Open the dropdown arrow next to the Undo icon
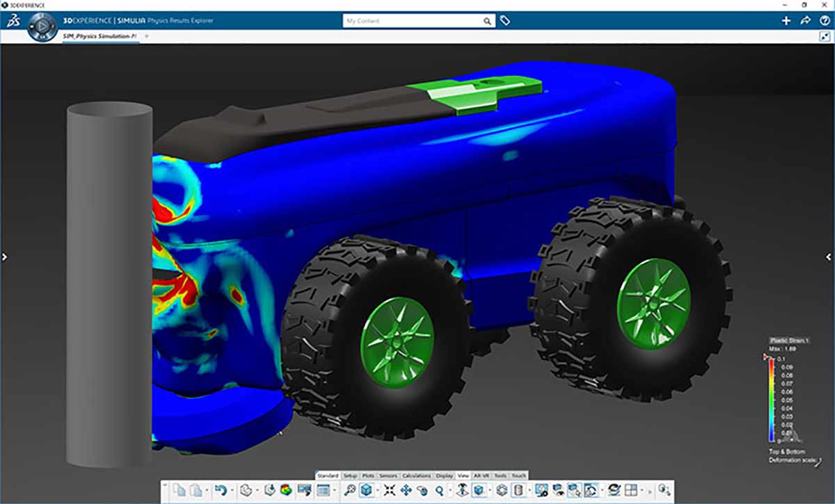Image resolution: width=835 pixels, height=504 pixels. click(x=232, y=491)
